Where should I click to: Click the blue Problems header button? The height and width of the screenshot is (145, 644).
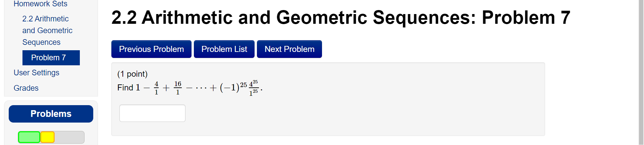tap(51, 114)
